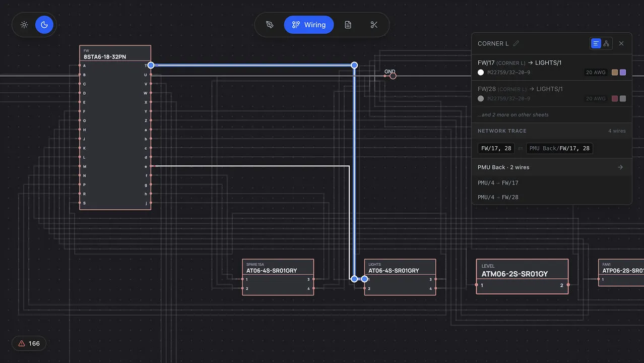Select the FW 8STA6-18-32PN connector header
Viewport: 644px width, 363px height.
pyautogui.click(x=115, y=54)
